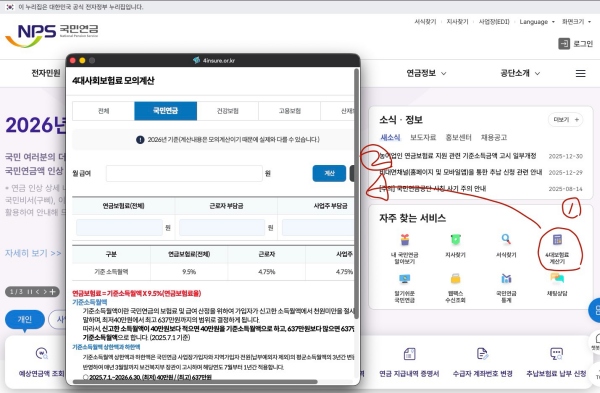Switch to the 새소식 news tab
This screenshot has height=393, width=600.
pos(390,137)
